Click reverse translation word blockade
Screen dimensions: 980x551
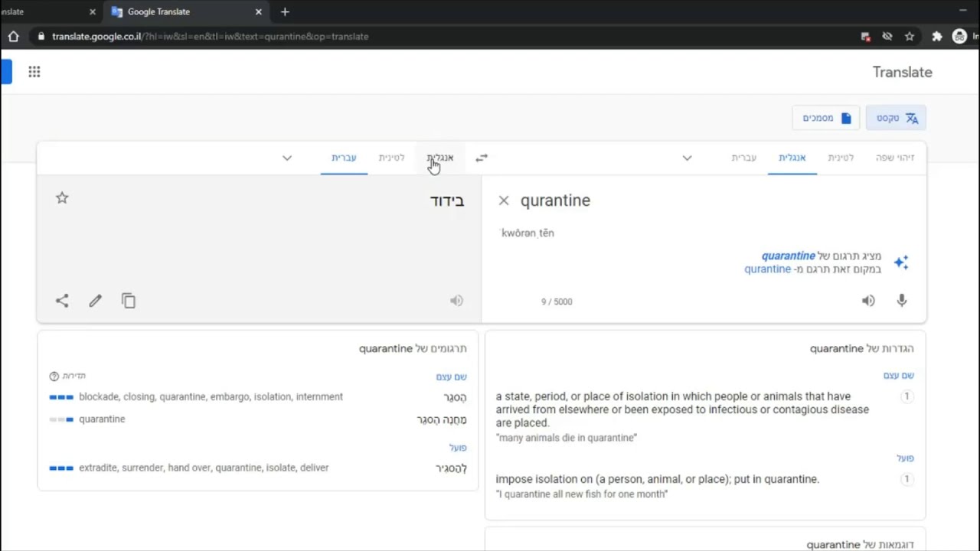(x=99, y=397)
